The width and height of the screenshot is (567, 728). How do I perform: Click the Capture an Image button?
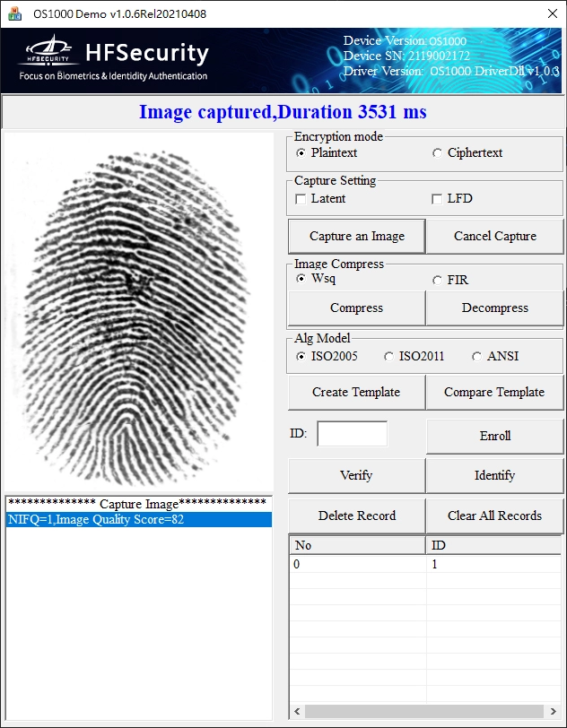pyautogui.click(x=357, y=237)
